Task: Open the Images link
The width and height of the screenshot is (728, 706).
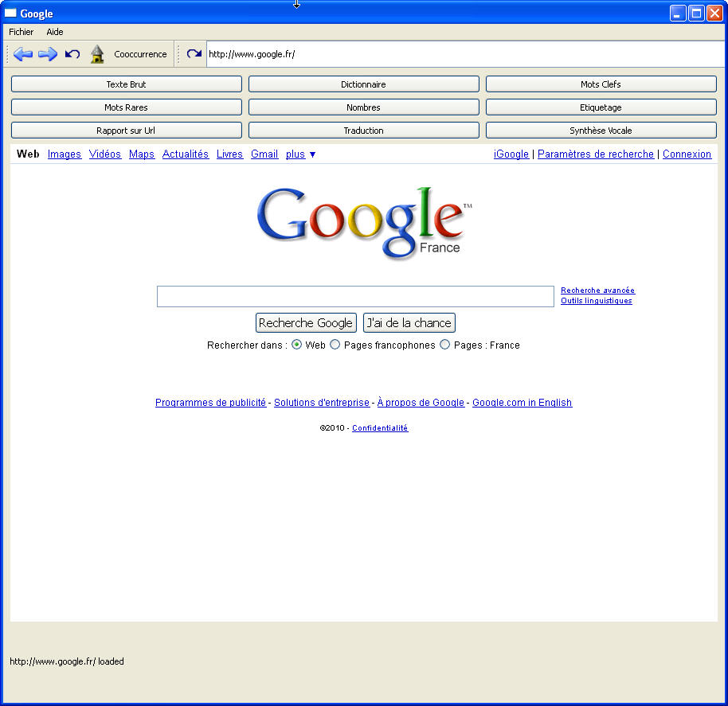Action: click(x=65, y=154)
